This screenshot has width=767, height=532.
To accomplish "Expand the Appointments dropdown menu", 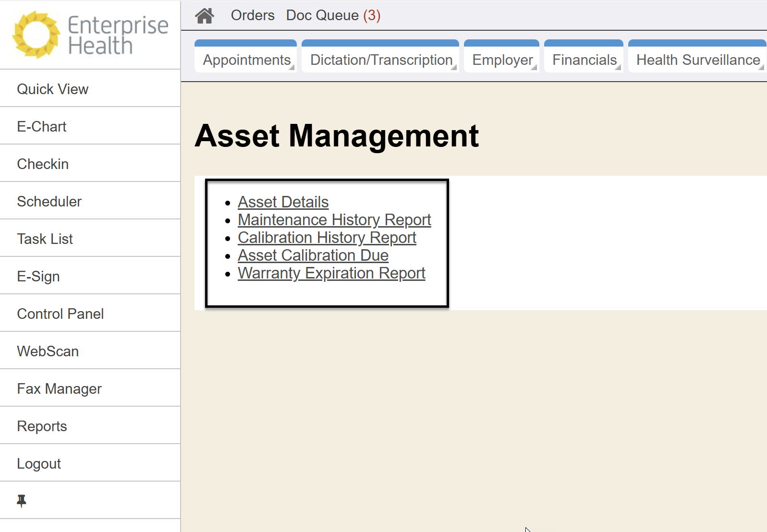I will point(246,60).
